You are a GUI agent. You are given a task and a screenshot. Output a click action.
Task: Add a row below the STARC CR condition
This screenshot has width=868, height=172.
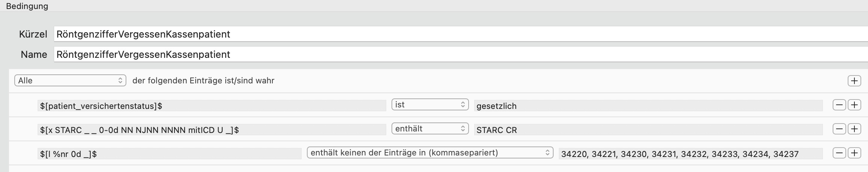pos(854,129)
